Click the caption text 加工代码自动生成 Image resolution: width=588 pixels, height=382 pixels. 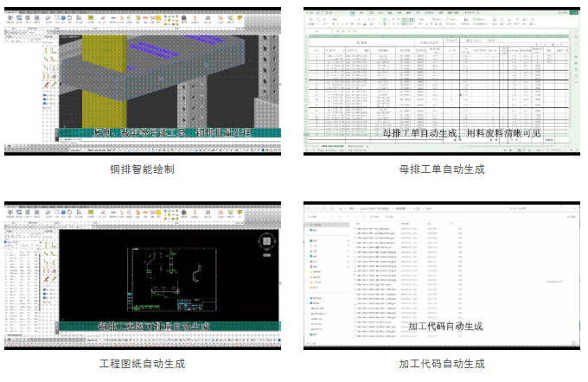(x=442, y=364)
